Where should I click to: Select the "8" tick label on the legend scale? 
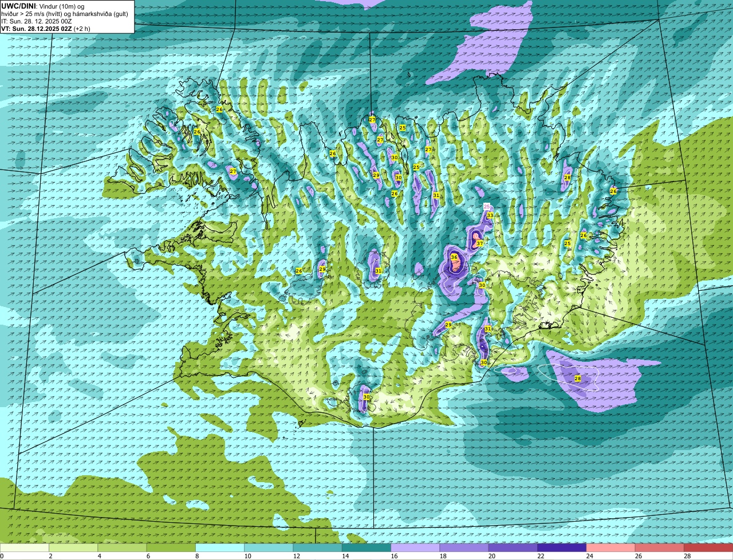pos(196,556)
